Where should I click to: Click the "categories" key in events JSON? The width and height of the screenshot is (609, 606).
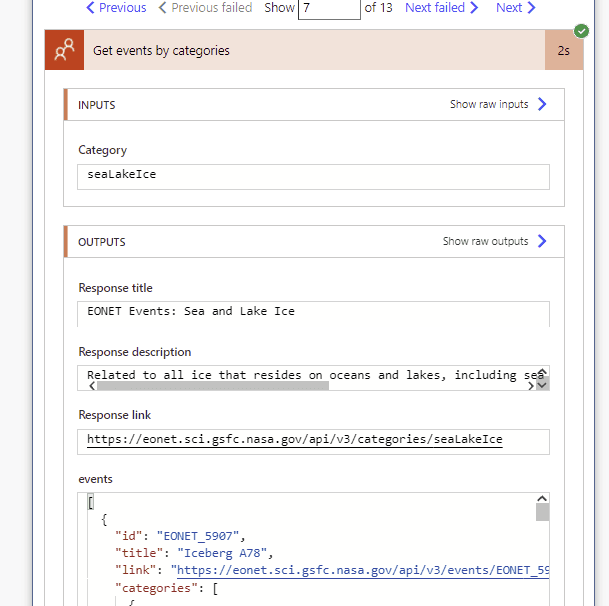(157, 588)
